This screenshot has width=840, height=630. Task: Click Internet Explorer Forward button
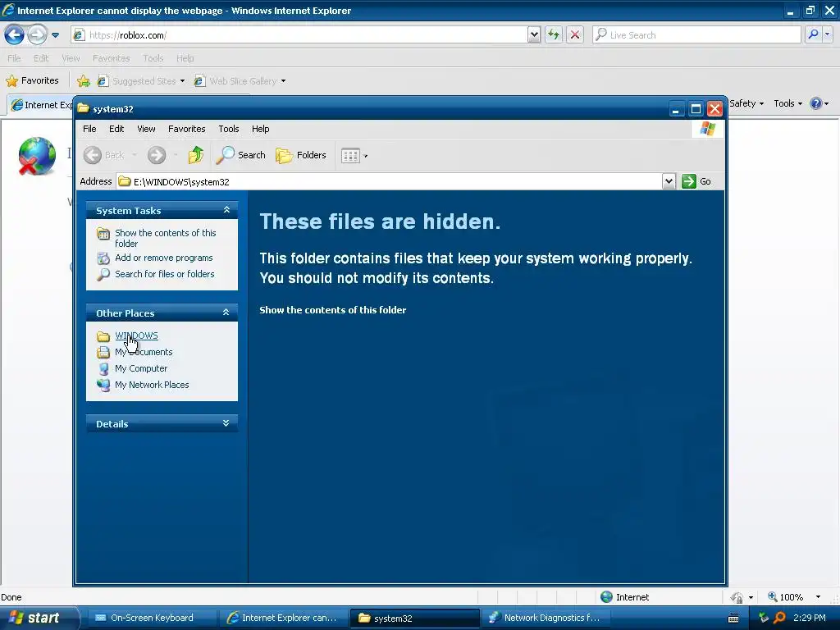pyautogui.click(x=36, y=35)
